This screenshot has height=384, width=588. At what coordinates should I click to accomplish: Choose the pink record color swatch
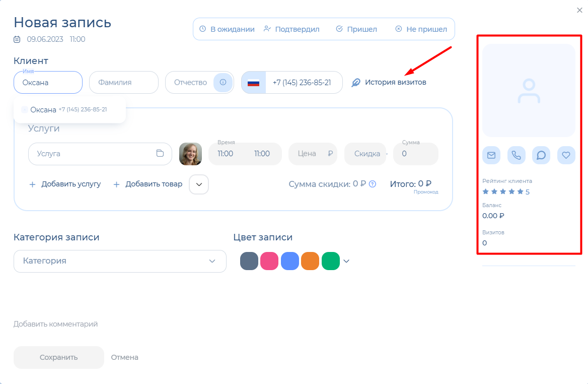[x=269, y=261]
